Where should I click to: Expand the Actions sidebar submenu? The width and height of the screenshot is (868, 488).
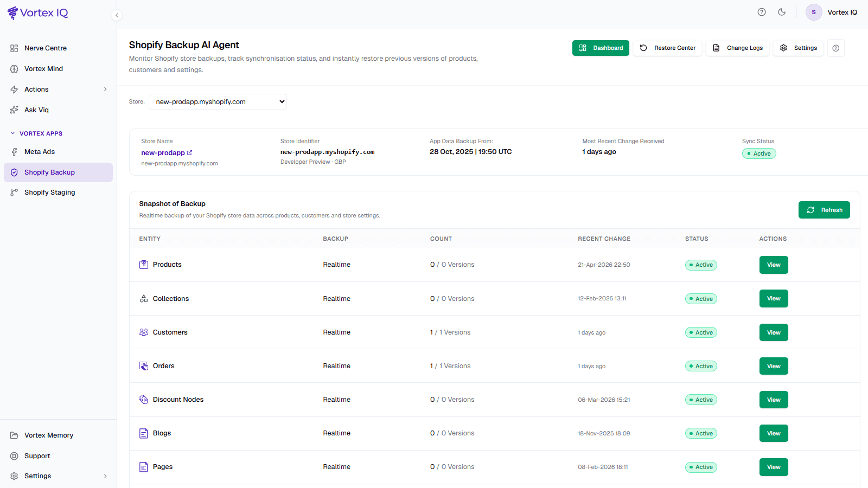[x=105, y=89]
